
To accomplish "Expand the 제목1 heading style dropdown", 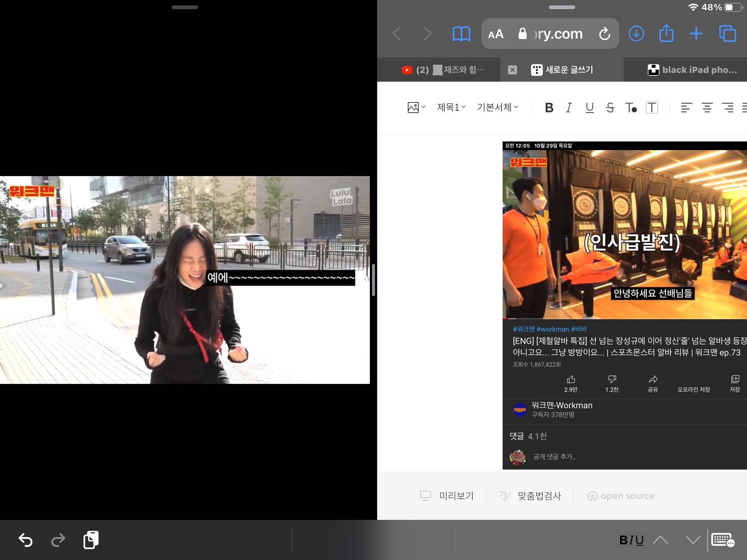I will coord(451,107).
